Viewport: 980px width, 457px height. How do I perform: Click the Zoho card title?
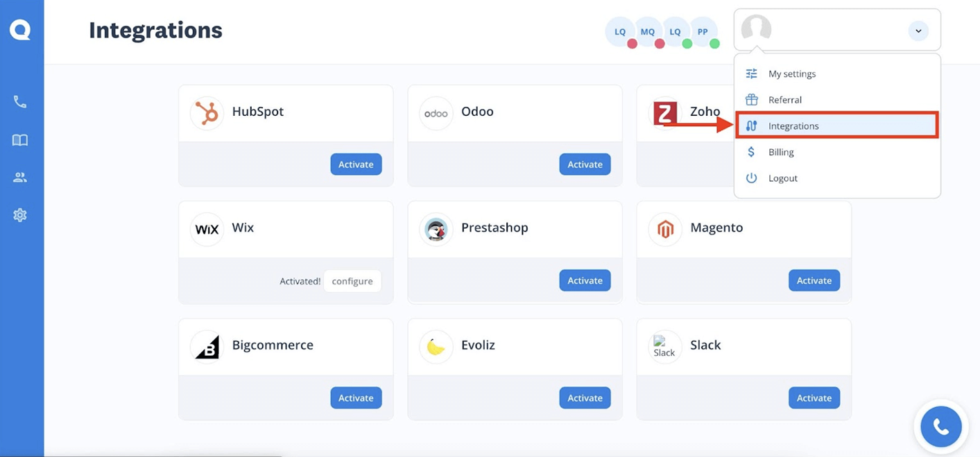tap(705, 112)
